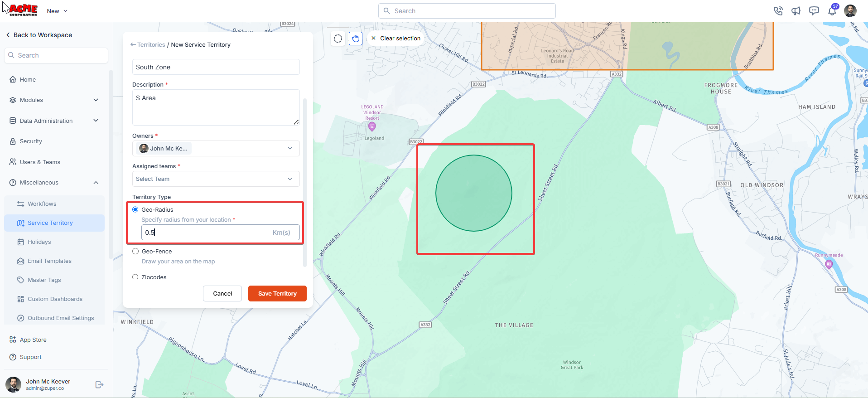Click the Users & Teams icon
868x398 pixels.
[13, 162]
